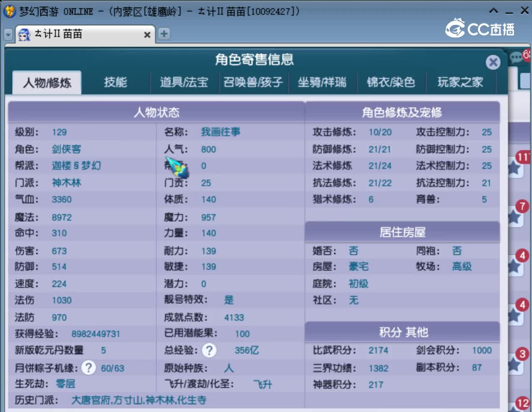
Task: Click the star icon with badge 7
Action: 514,217
